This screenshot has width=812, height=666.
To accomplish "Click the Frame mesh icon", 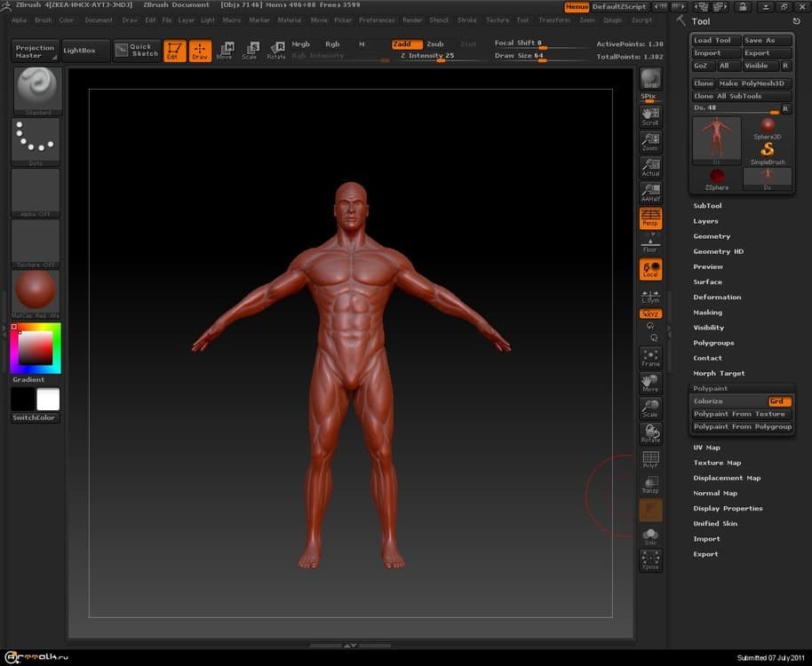I will coord(650,357).
